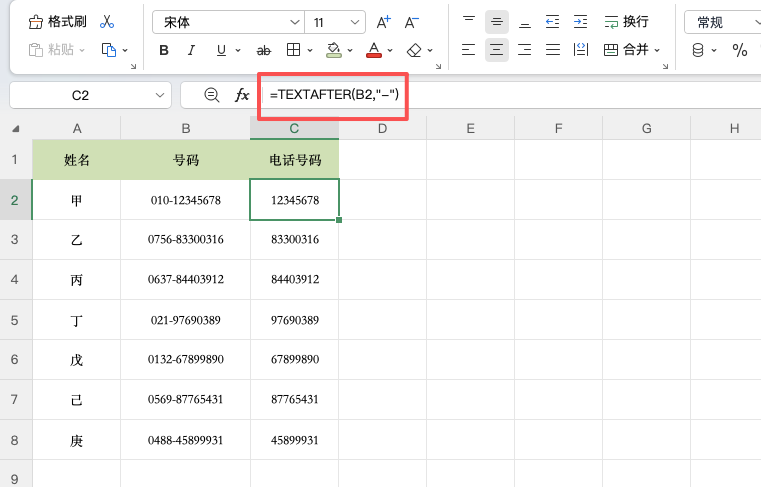The width and height of the screenshot is (761, 487).
Task: Select row 5 header
Action: [x=16, y=320]
